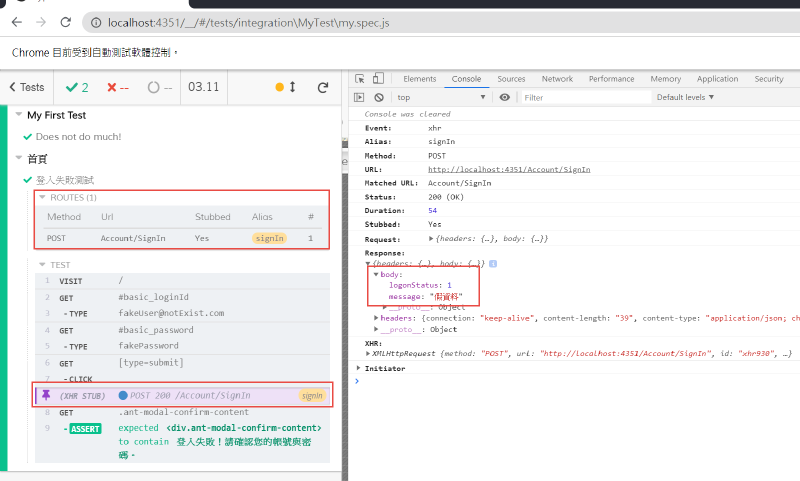Click the info badge next to Response object
This screenshot has height=481, width=800.
(493, 264)
